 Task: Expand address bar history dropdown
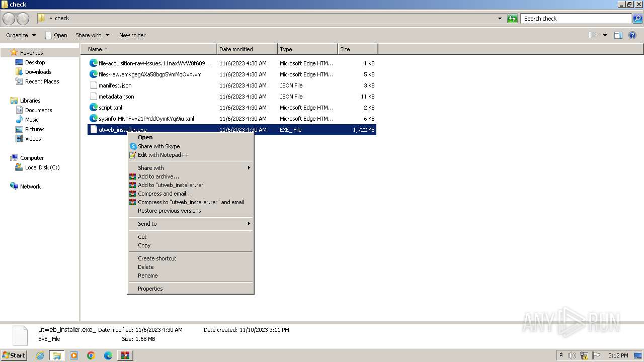500,19
